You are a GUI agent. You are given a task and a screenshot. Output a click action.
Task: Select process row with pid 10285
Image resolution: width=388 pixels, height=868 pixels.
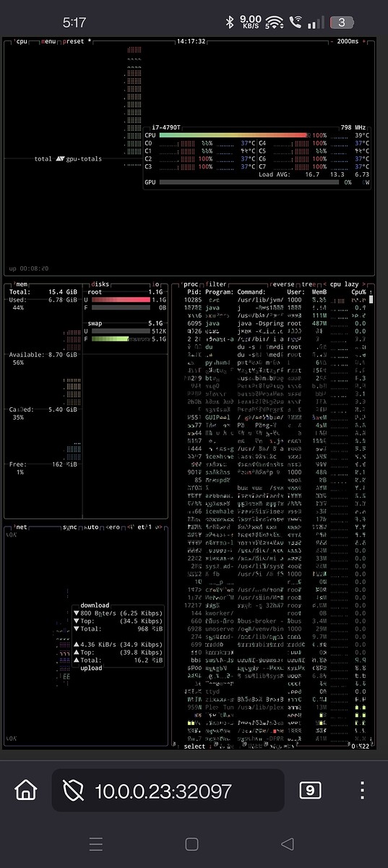coord(275,299)
